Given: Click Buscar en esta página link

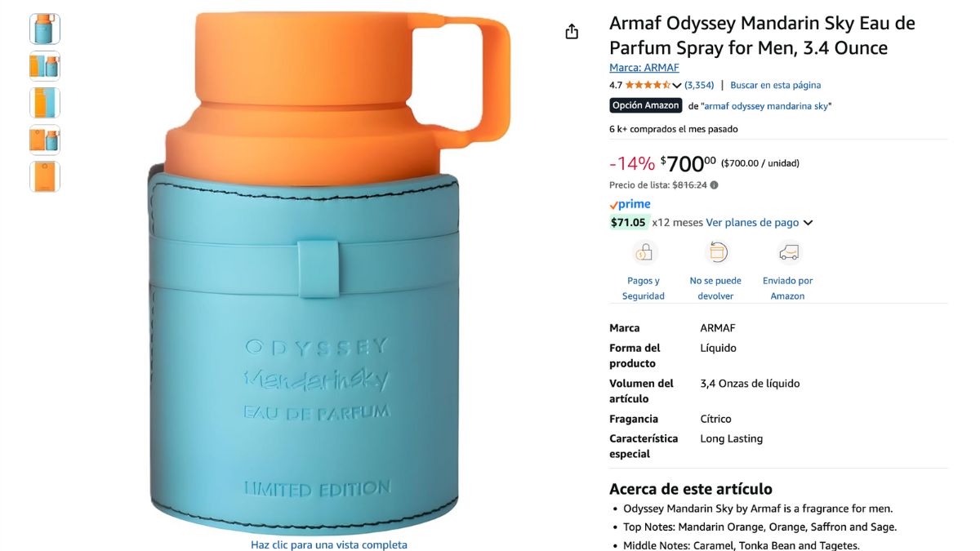Looking at the screenshot, I should click(x=775, y=85).
